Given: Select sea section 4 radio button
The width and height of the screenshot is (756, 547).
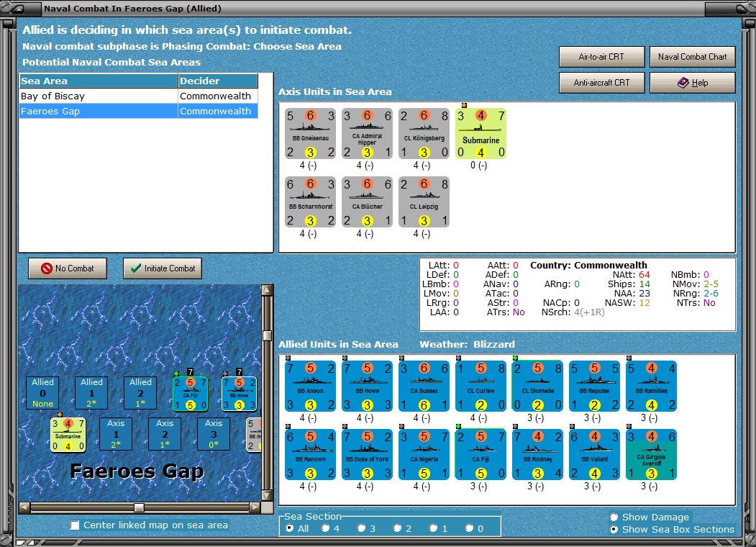Looking at the screenshot, I should 325,528.
